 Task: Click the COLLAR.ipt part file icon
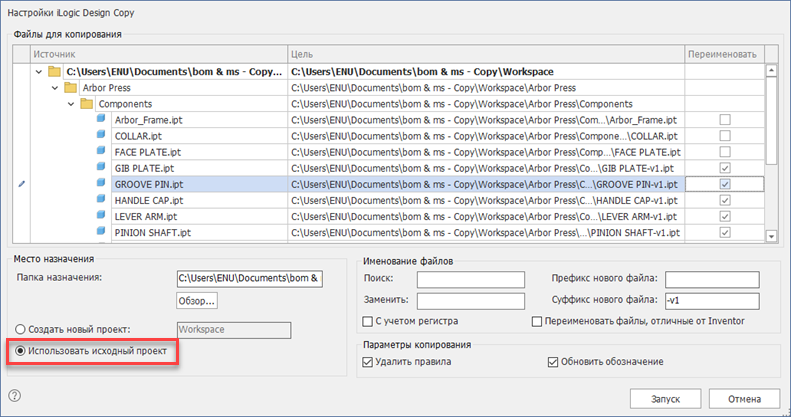pyautogui.click(x=101, y=135)
